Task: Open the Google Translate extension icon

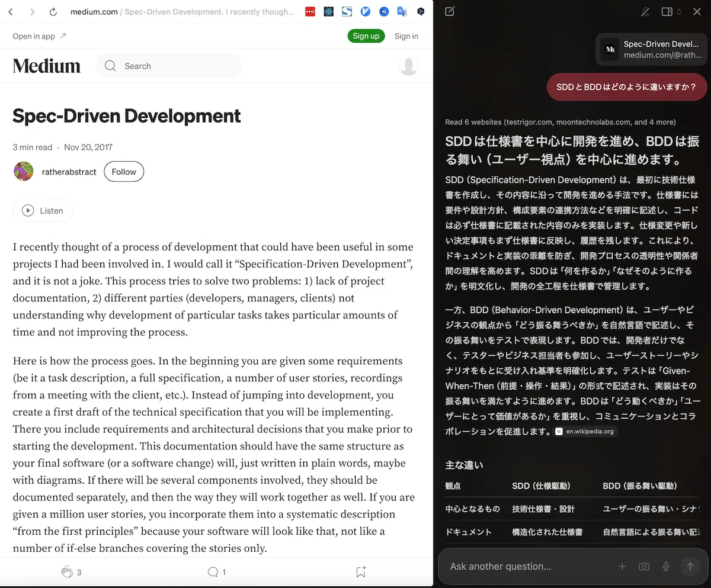Action: (402, 12)
